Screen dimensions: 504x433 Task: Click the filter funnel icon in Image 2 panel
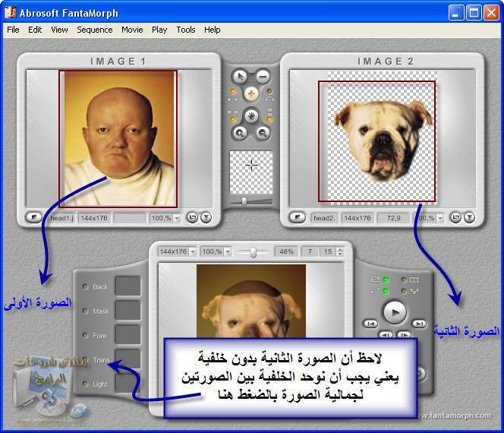tap(470, 218)
